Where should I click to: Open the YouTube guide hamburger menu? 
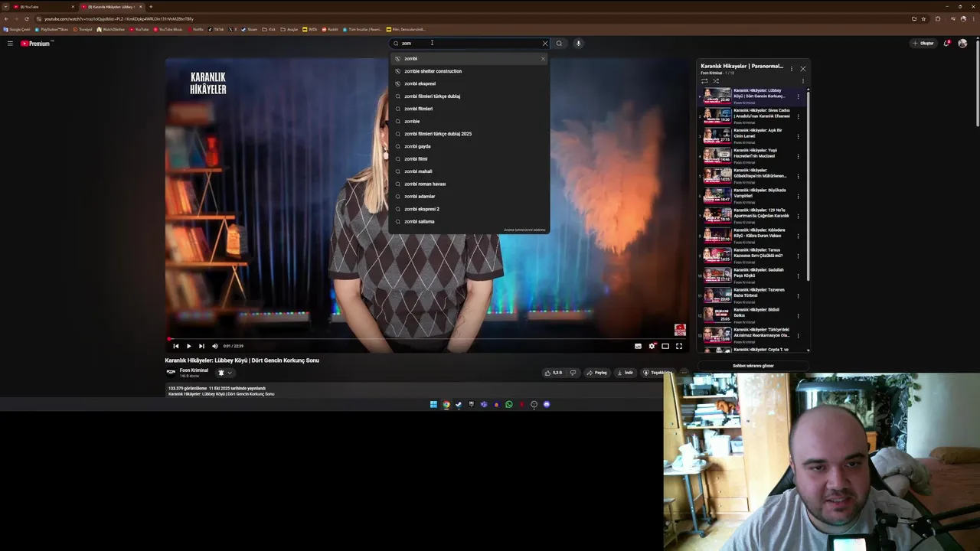point(10,44)
